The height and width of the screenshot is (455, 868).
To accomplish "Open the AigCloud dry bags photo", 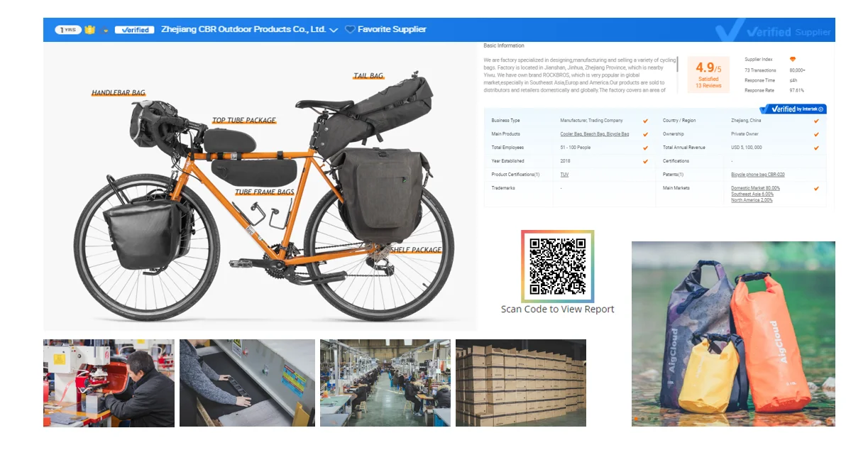I will (x=733, y=334).
